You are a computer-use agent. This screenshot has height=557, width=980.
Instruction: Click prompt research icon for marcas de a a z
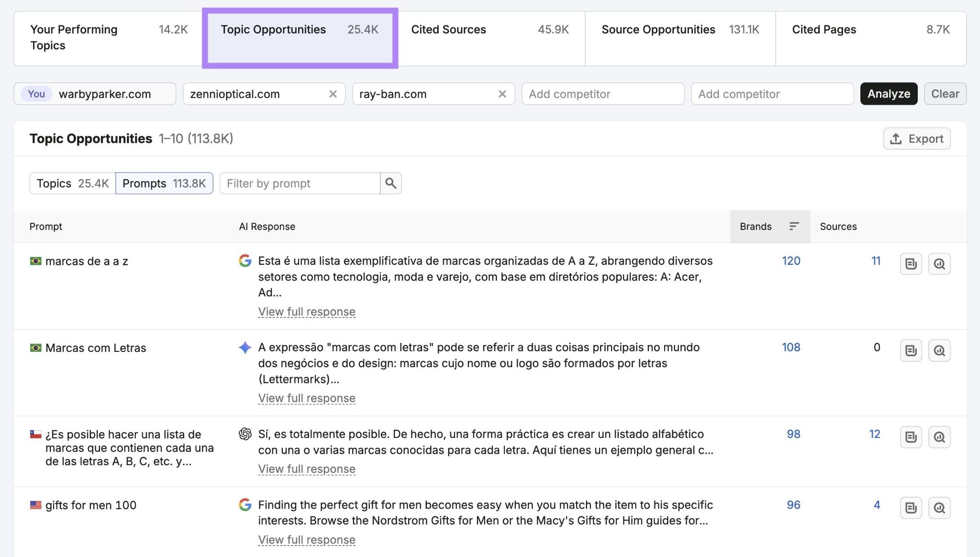(939, 264)
